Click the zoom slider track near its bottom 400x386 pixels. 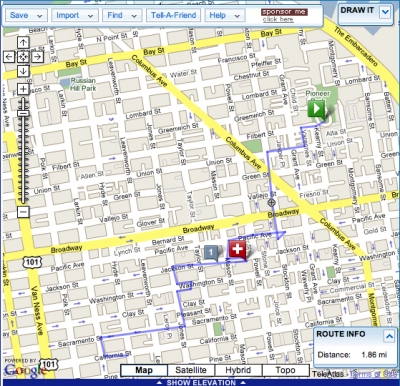[23, 198]
